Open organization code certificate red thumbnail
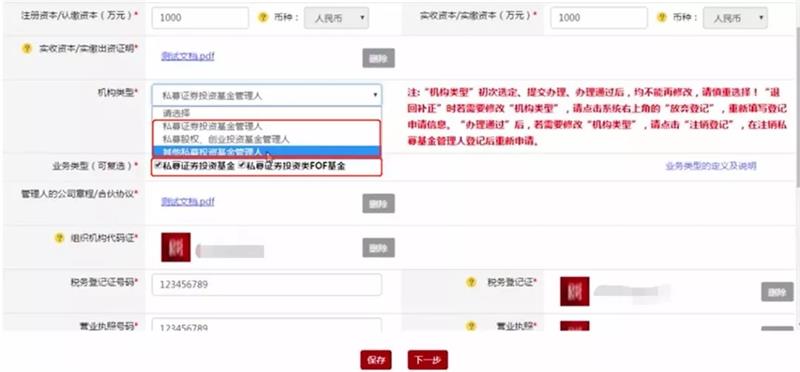 176,247
